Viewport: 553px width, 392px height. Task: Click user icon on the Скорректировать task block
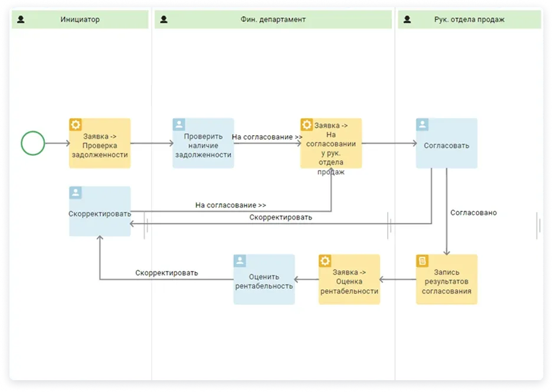click(x=76, y=193)
